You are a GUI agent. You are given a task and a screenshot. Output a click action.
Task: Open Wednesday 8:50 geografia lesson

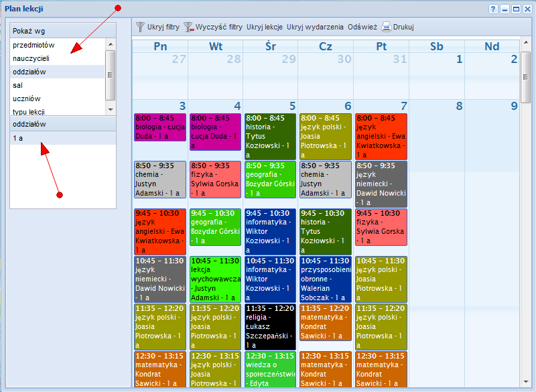coord(271,180)
